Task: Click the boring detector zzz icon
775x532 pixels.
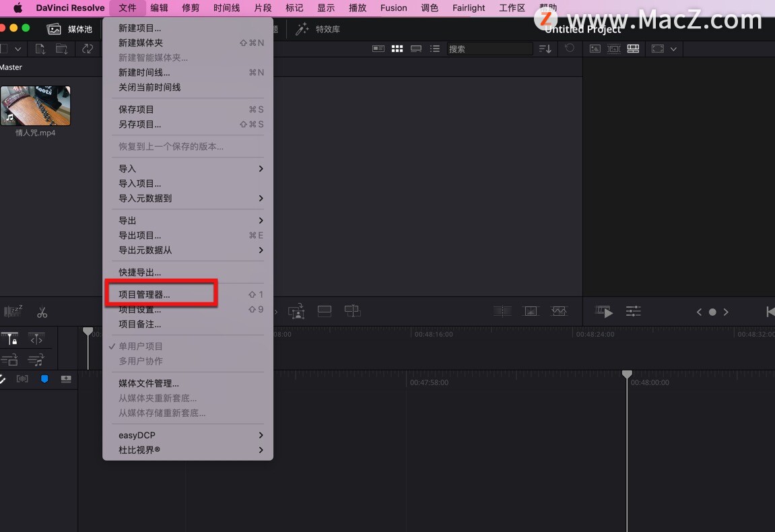Action: point(13,311)
